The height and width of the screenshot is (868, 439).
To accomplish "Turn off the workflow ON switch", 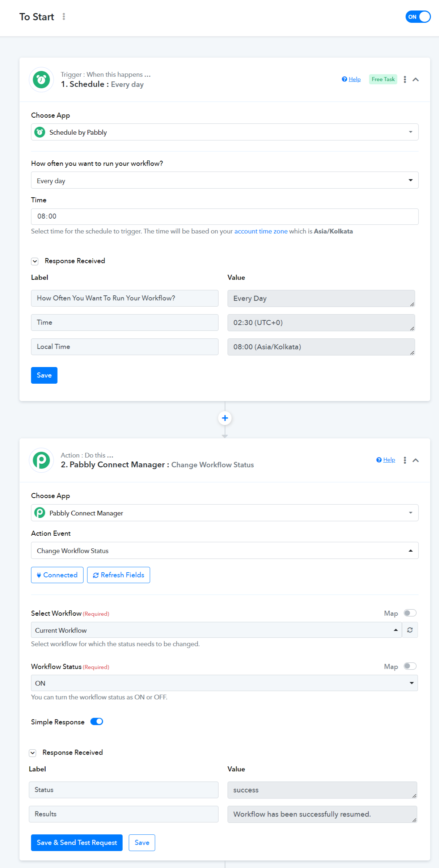I will tap(418, 17).
